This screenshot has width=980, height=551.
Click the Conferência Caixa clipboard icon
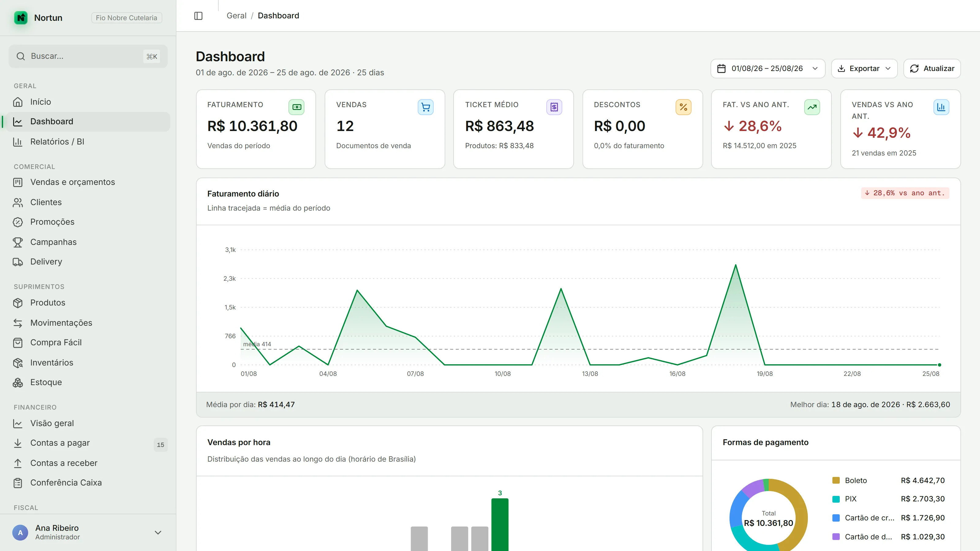tap(17, 483)
